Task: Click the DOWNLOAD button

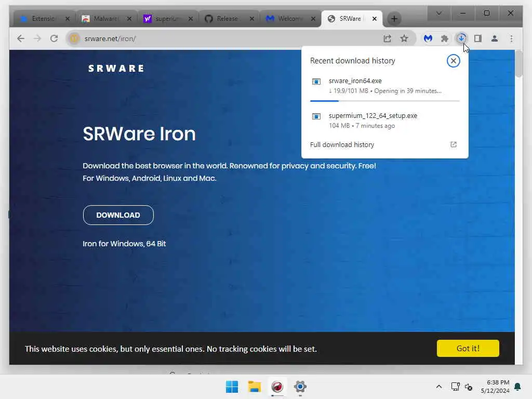Action: [x=118, y=215]
